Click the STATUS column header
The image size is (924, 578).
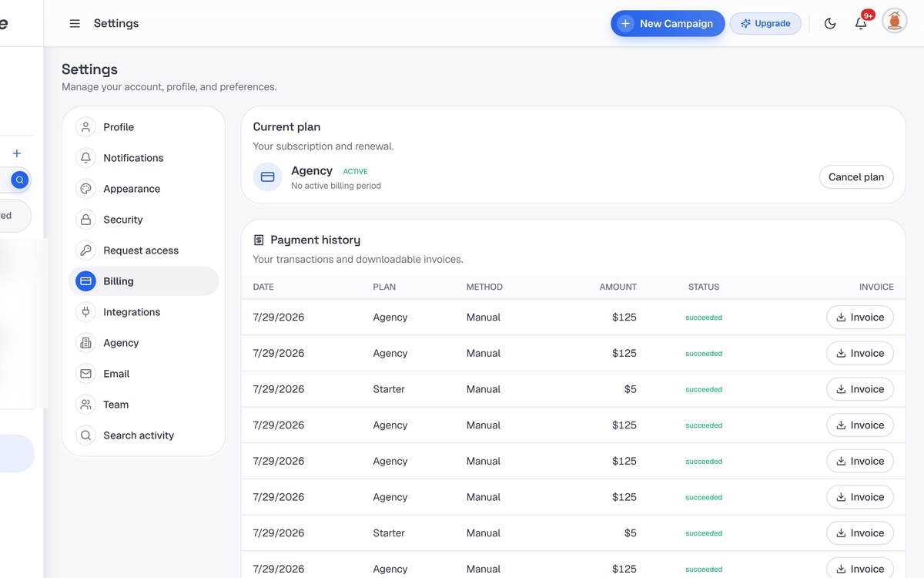click(x=704, y=287)
